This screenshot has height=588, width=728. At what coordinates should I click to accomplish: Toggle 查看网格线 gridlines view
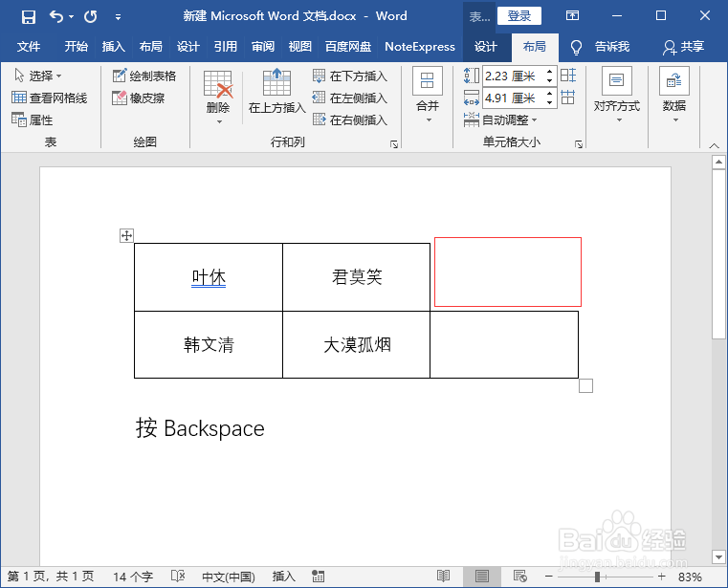49,98
